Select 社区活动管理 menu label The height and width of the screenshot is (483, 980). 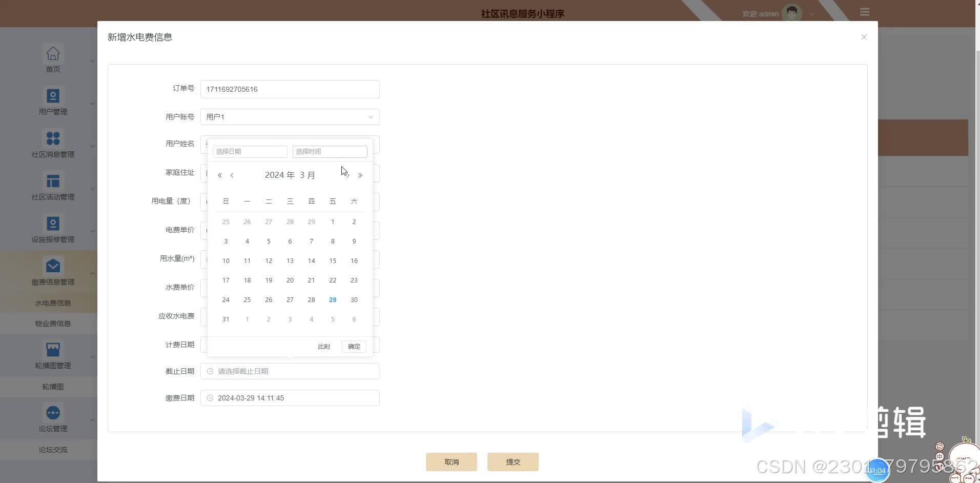(x=53, y=197)
